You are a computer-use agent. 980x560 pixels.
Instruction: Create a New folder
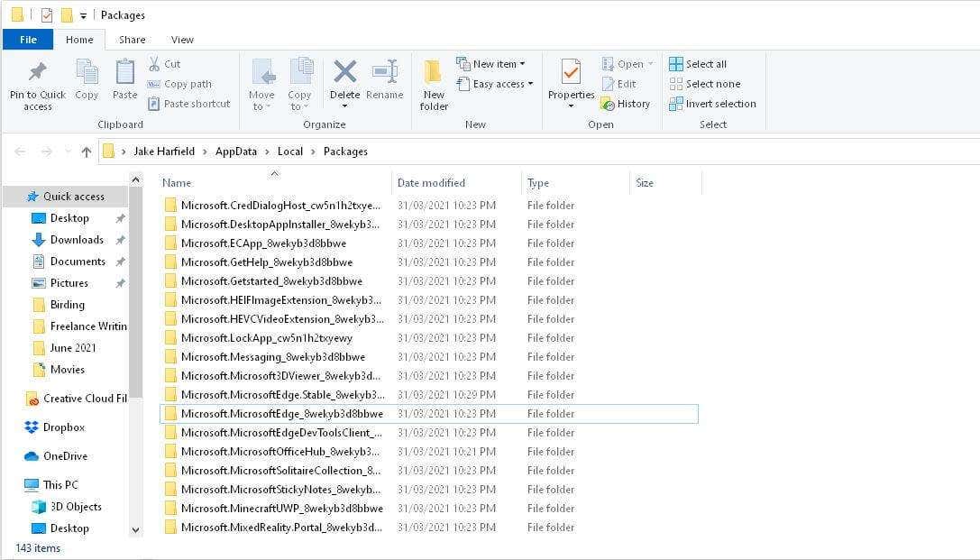coord(434,86)
